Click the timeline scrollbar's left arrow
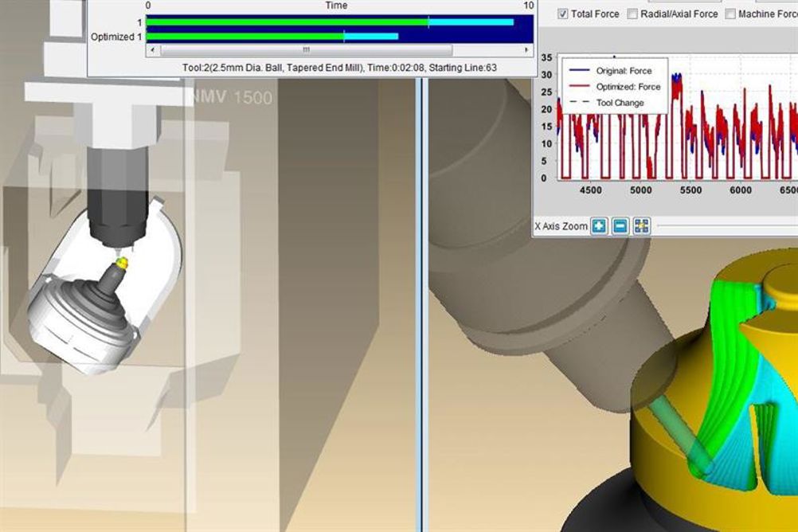The height and width of the screenshot is (532, 798). pos(153,50)
